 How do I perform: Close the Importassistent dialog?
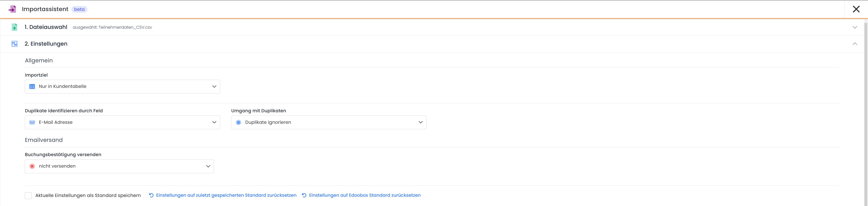(856, 9)
